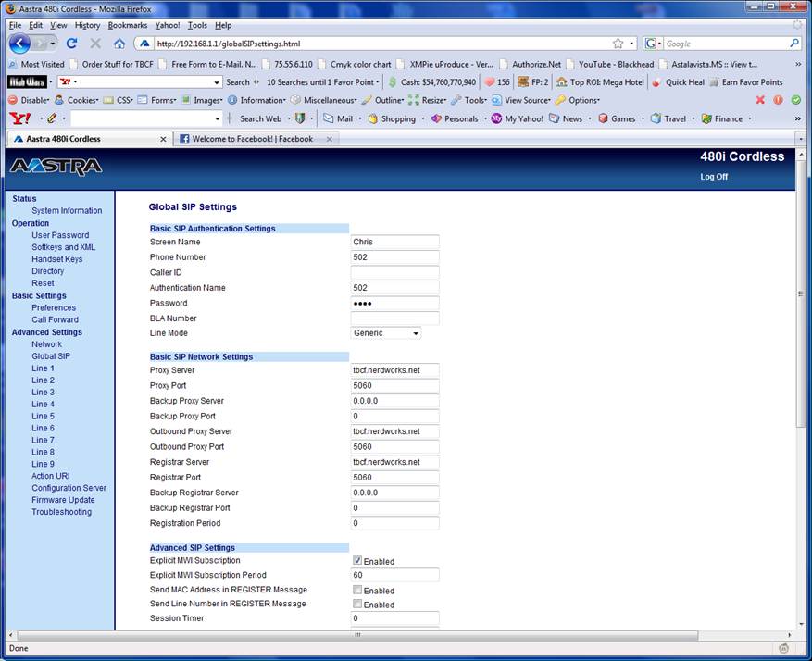
Task: Enable Send Line Number in REGISTER Message
Action: (357, 604)
